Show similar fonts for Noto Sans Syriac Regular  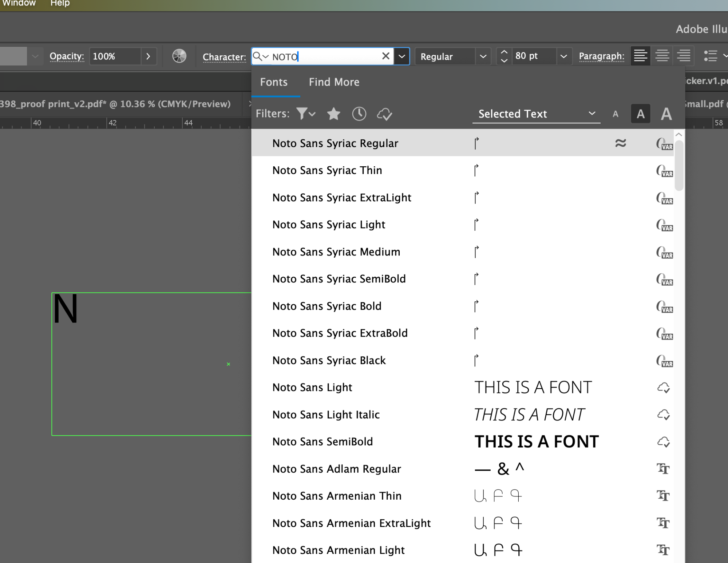tap(621, 143)
